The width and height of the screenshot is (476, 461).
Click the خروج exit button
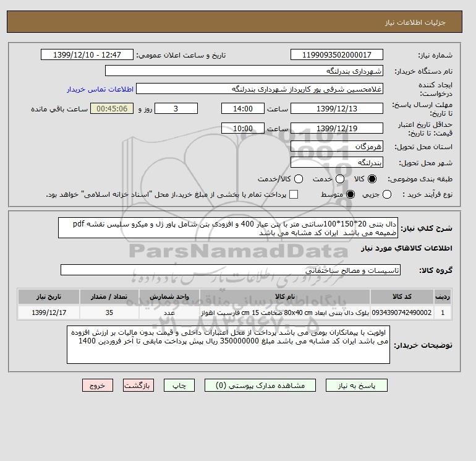tap(98, 386)
